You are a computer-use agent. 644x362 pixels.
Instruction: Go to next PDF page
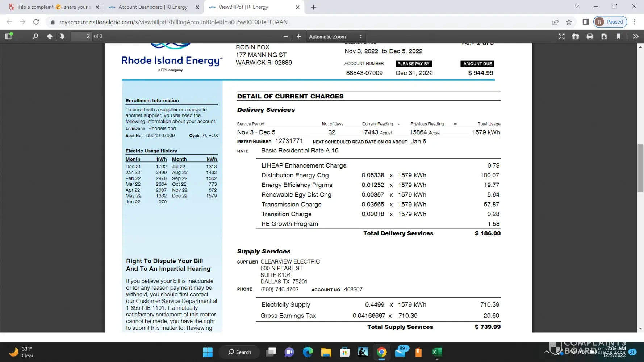point(62,36)
